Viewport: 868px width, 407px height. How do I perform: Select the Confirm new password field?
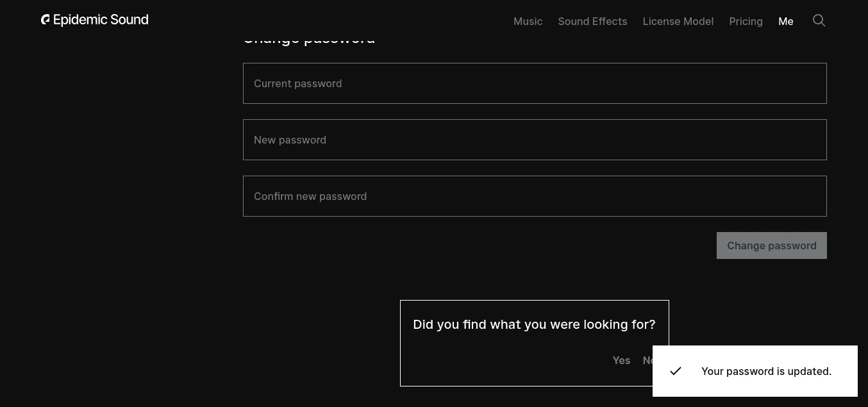535,196
